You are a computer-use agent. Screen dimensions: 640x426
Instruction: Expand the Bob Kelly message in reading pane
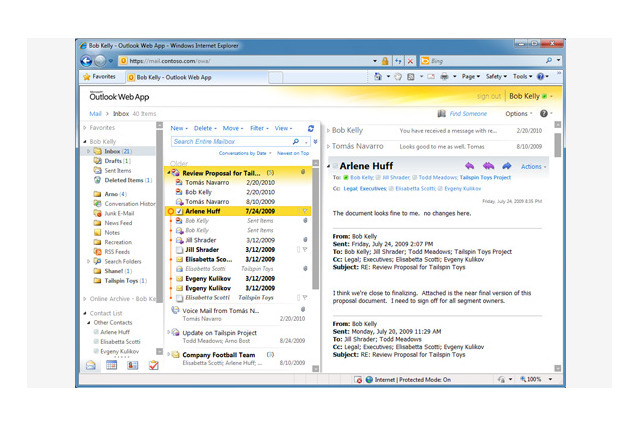pyautogui.click(x=329, y=131)
